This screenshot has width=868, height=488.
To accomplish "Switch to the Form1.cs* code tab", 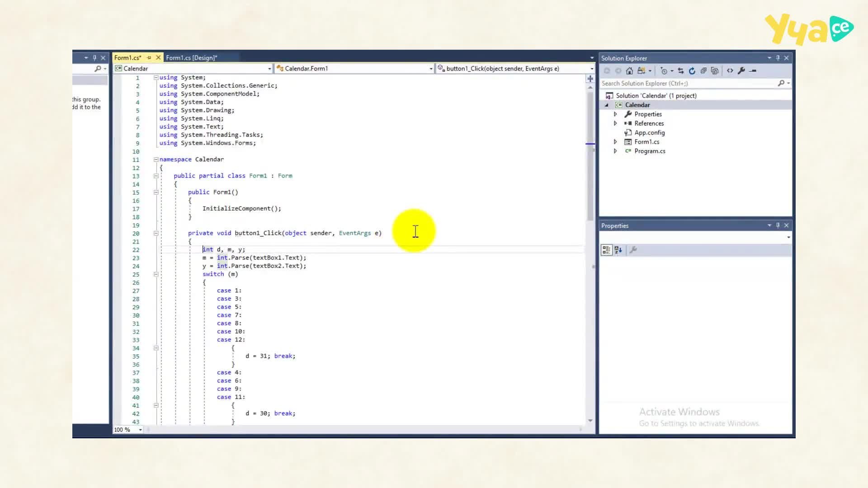I will point(127,57).
